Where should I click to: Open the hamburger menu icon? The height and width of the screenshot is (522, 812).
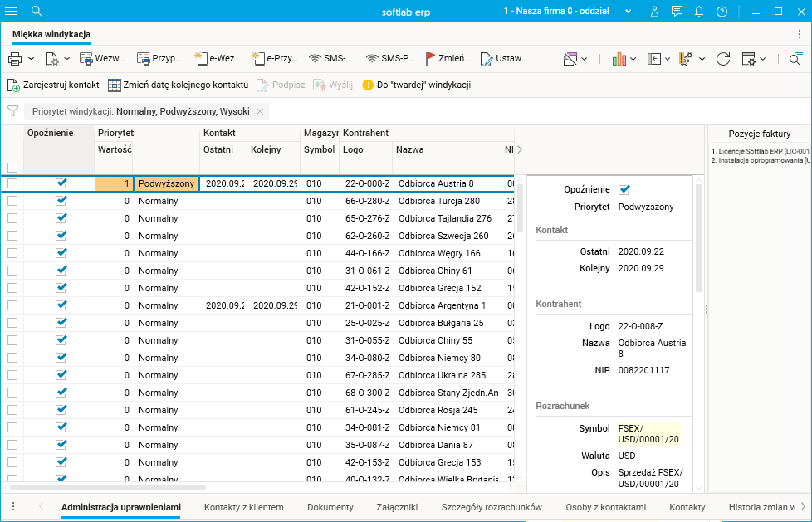pyautogui.click(x=11, y=11)
